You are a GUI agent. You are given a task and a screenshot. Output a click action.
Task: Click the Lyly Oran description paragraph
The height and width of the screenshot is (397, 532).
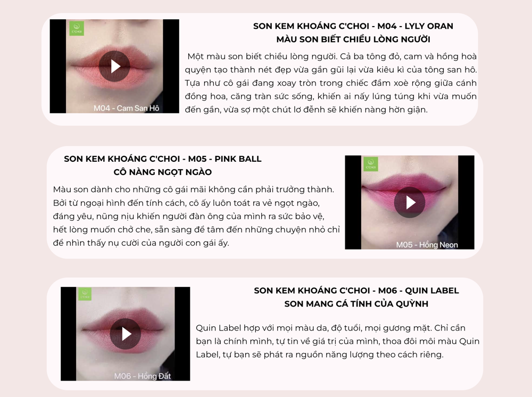[x=331, y=83]
